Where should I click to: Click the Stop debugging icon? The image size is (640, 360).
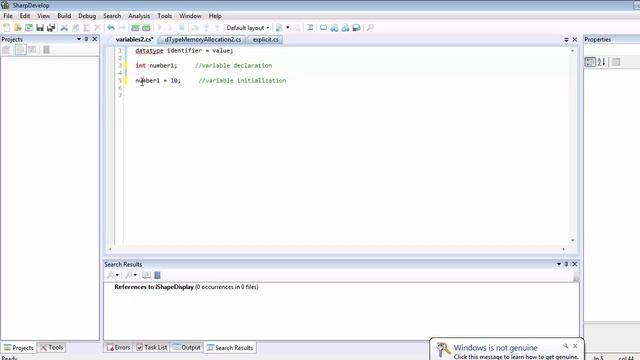click(x=182, y=28)
